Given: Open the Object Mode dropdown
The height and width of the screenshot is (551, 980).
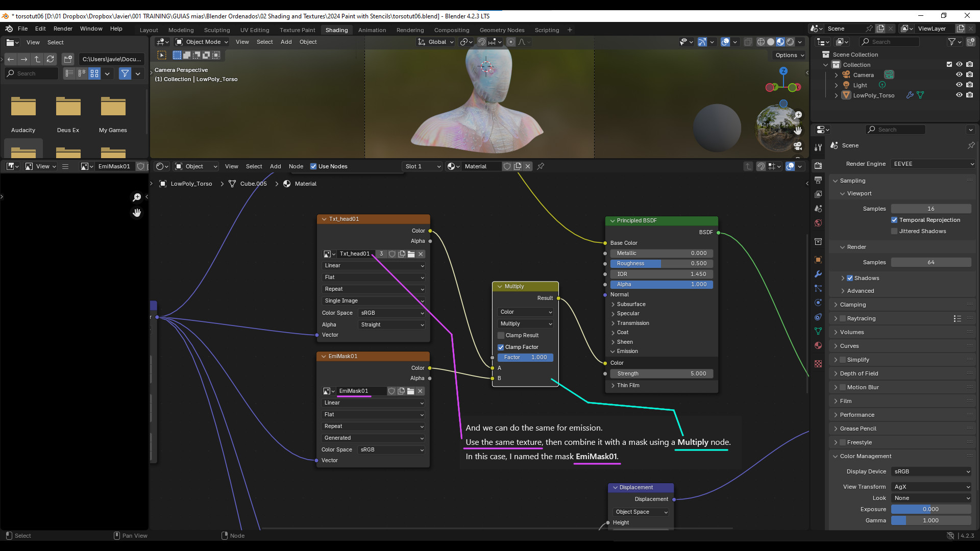Looking at the screenshot, I should (x=202, y=42).
